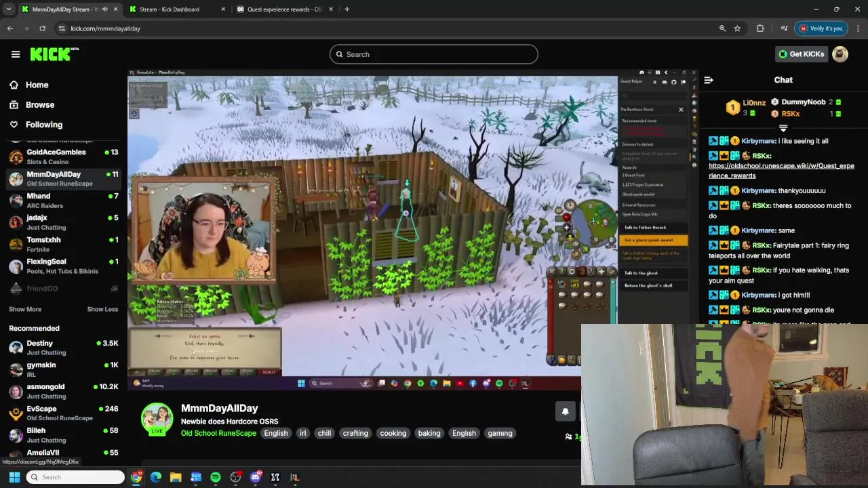Collapse the chat panel with arrow icon
Viewport: 868px width, 488px height.
click(x=709, y=80)
